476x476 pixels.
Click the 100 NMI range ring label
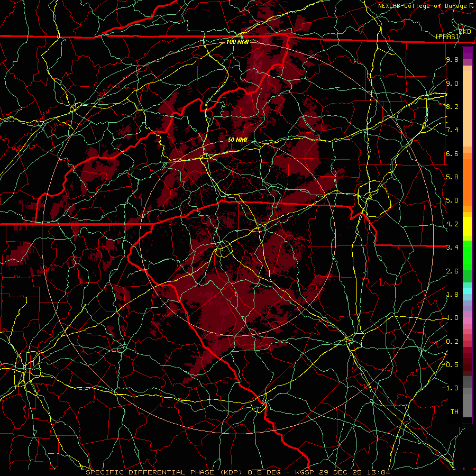pos(237,42)
